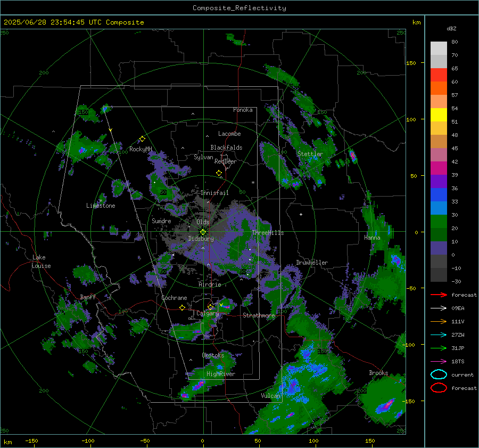Click the Sundre town label
479x448 pixels.
tap(161, 221)
